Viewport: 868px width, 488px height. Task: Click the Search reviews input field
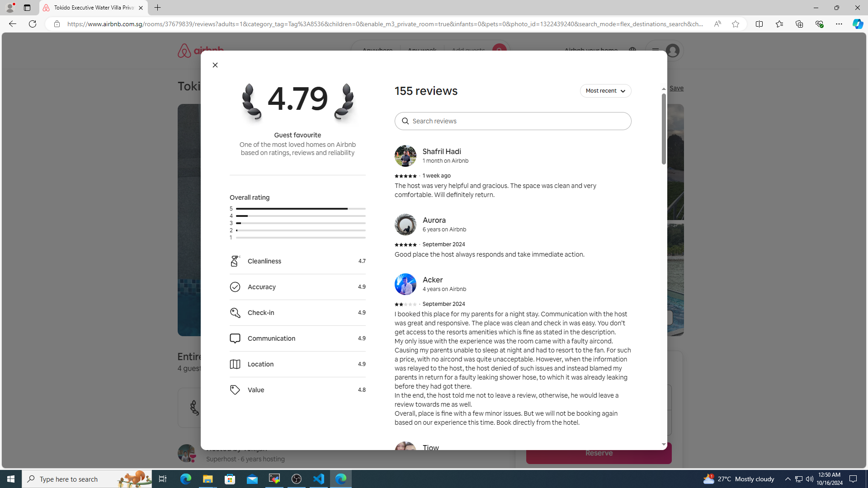tap(513, 121)
